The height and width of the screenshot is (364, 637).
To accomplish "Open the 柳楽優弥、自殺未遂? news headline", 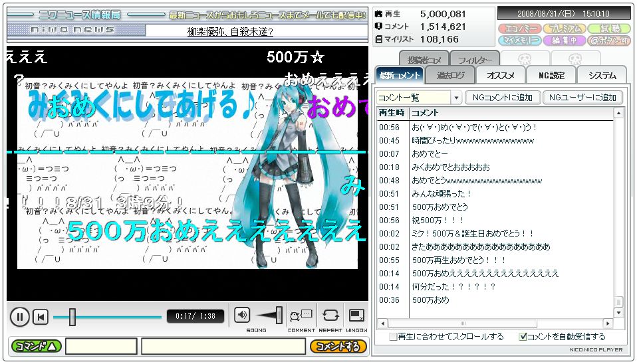I will click(x=230, y=32).
